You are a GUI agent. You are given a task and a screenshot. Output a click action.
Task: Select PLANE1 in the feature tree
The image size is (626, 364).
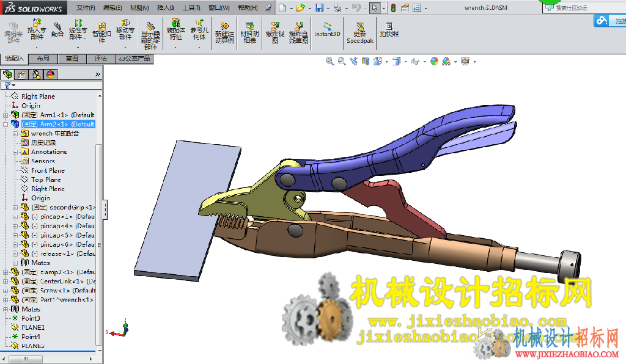point(33,327)
